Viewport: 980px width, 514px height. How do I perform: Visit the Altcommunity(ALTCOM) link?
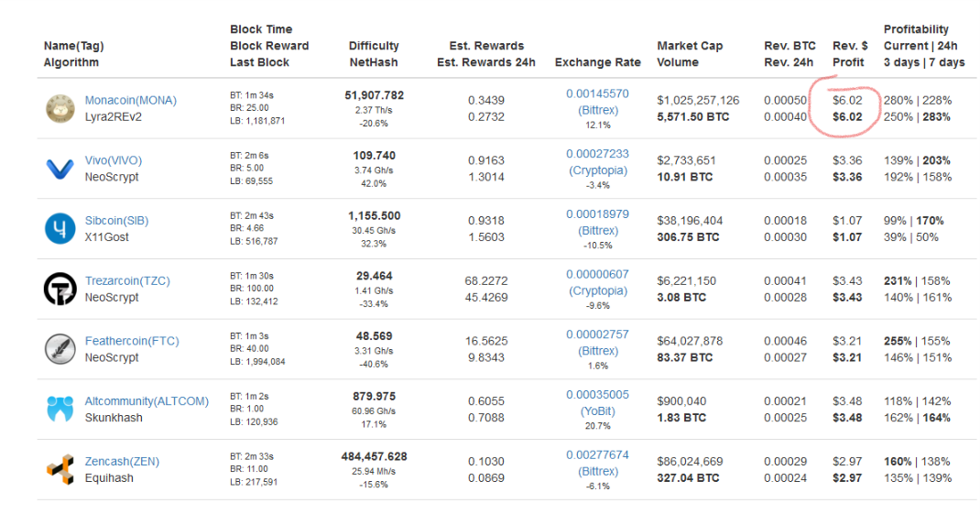[147, 401]
